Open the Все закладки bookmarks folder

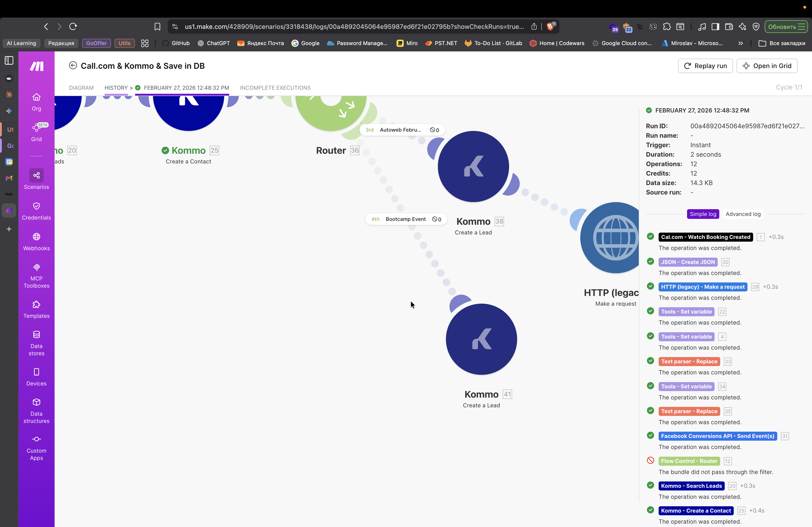(782, 43)
